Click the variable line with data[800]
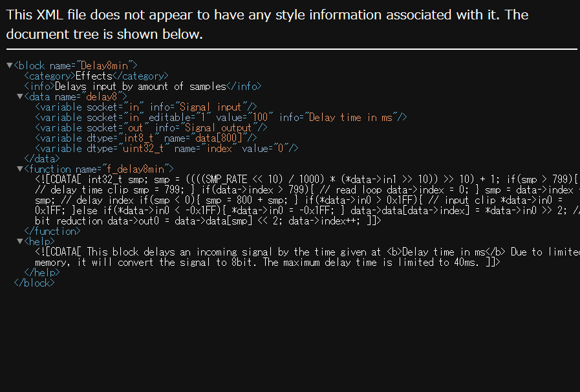This screenshot has width=580, height=392. tap(145, 138)
